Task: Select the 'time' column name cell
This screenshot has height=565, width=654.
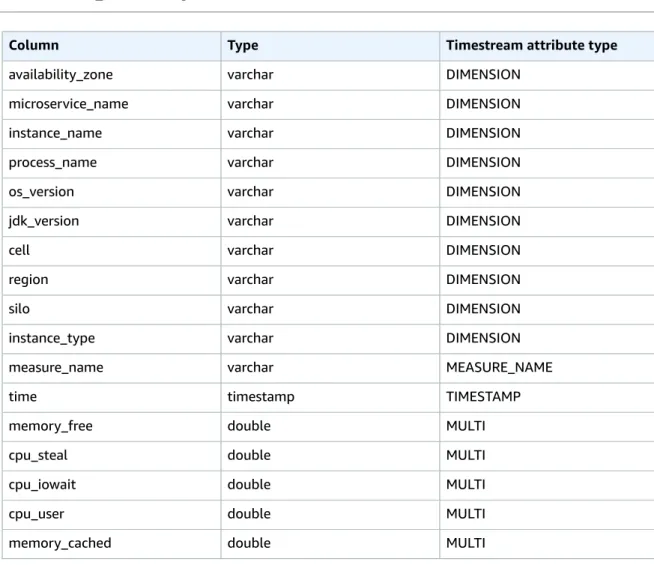Action: tap(112, 397)
